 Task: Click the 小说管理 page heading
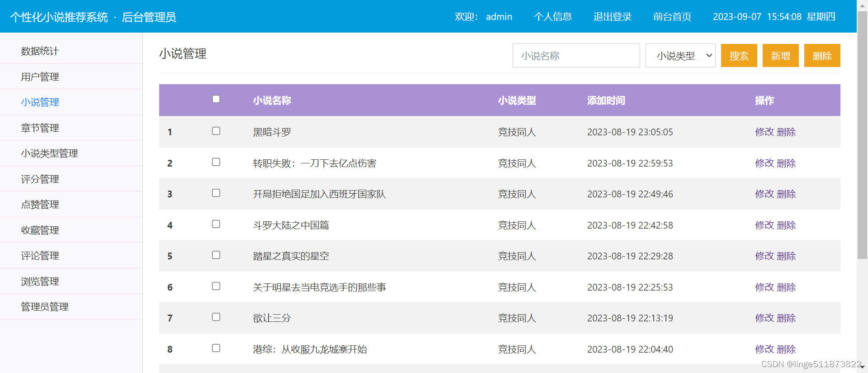tap(183, 53)
